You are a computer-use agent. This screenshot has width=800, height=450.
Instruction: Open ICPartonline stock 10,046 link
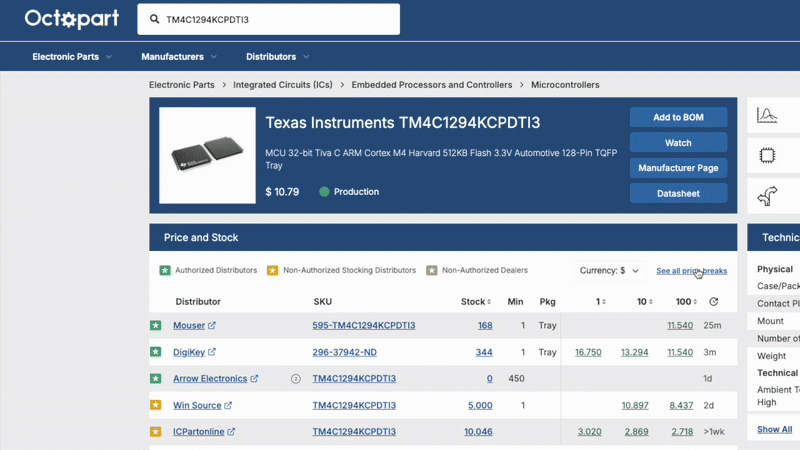point(478,432)
